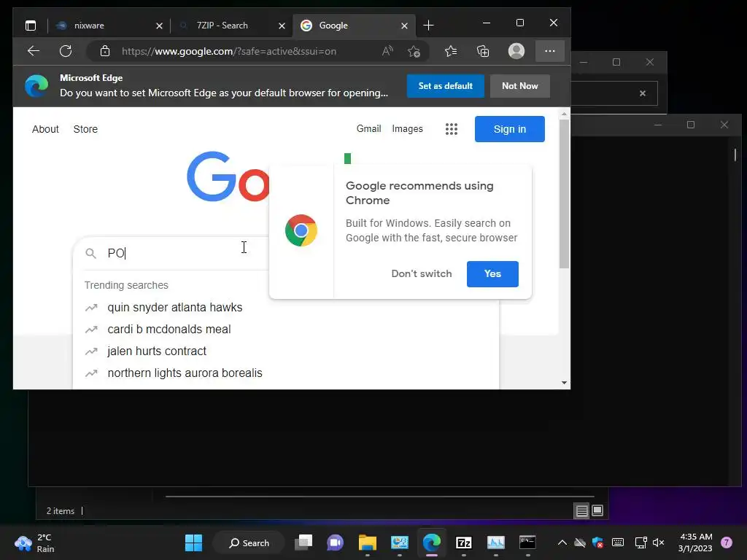This screenshot has width=747, height=560.
Task: Decline Chrome with Don't switch
Action: tap(422, 274)
